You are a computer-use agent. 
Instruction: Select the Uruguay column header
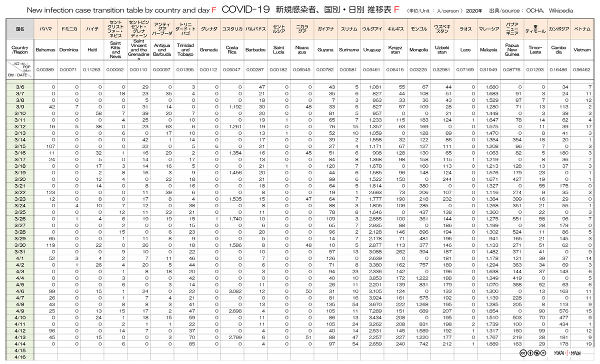[x=372, y=50]
